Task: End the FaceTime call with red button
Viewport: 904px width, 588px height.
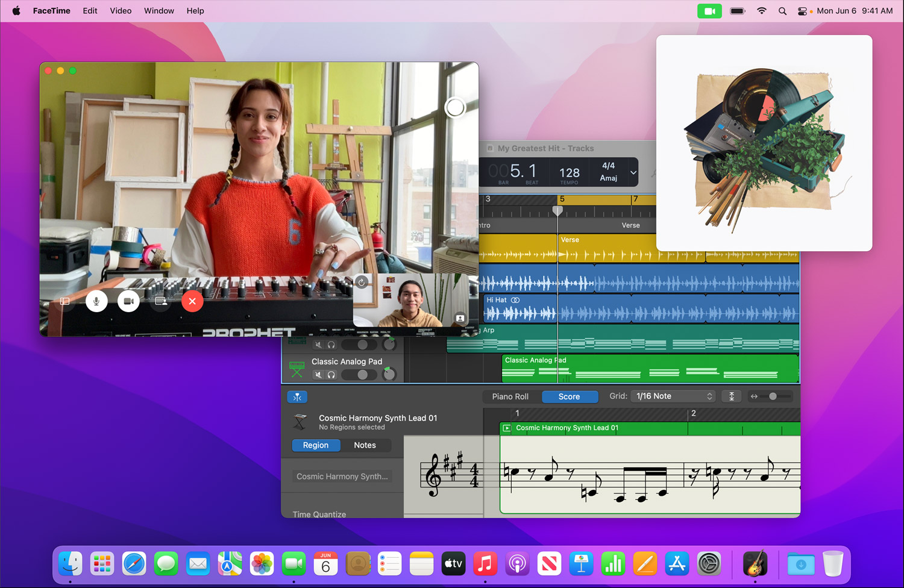Action: coord(192,301)
